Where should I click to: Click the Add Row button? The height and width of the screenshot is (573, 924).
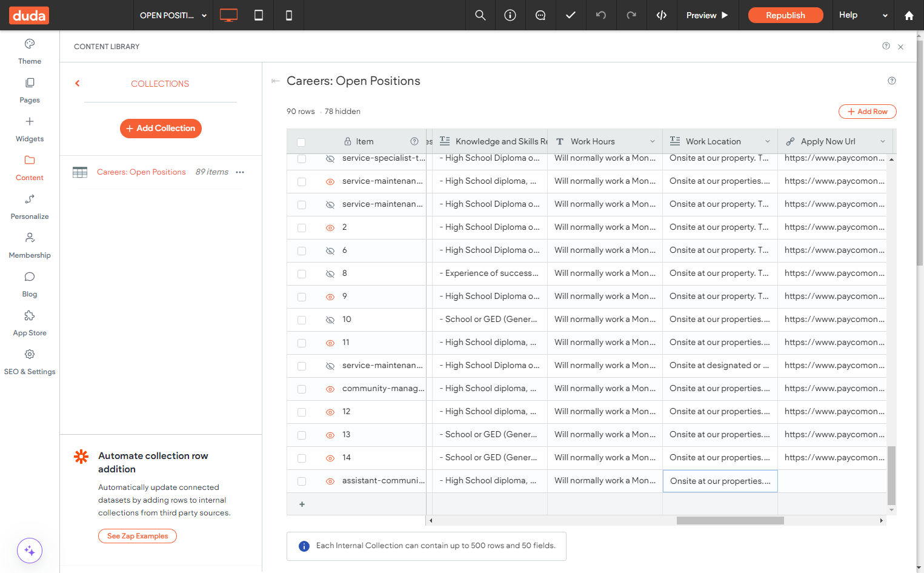click(867, 112)
